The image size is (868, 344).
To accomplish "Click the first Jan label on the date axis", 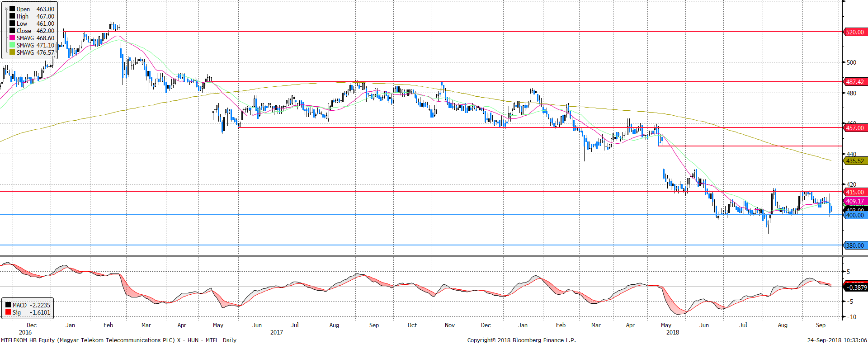I will click(x=70, y=325).
